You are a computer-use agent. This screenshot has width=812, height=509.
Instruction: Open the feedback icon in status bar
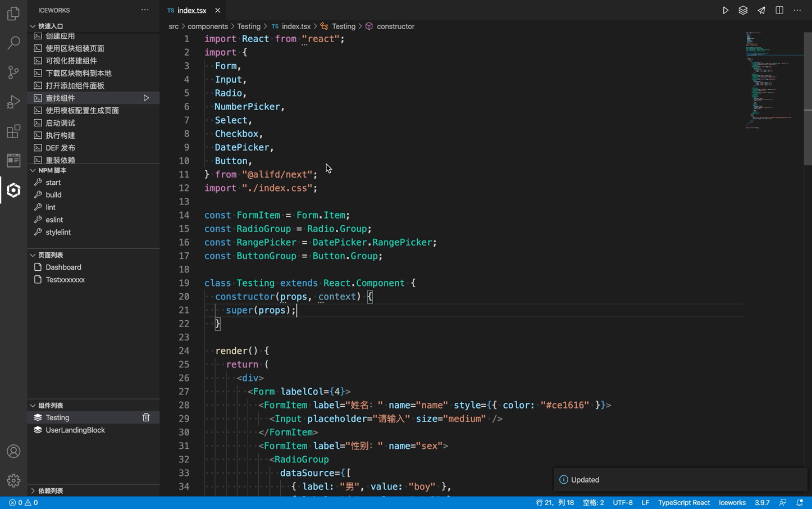point(783,503)
